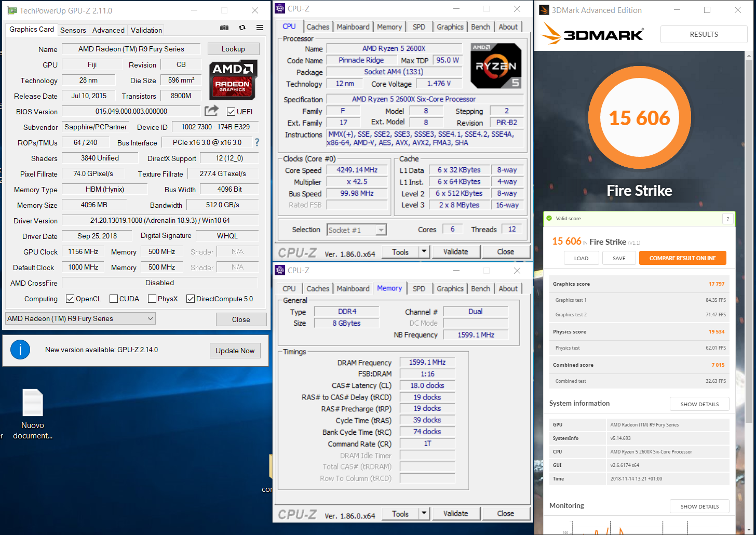Click Close in lower CPU-Z window

506,514
